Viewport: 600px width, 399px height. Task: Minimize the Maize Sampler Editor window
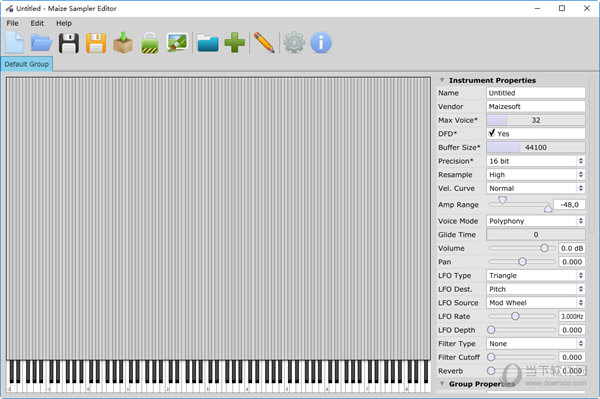click(537, 8)
